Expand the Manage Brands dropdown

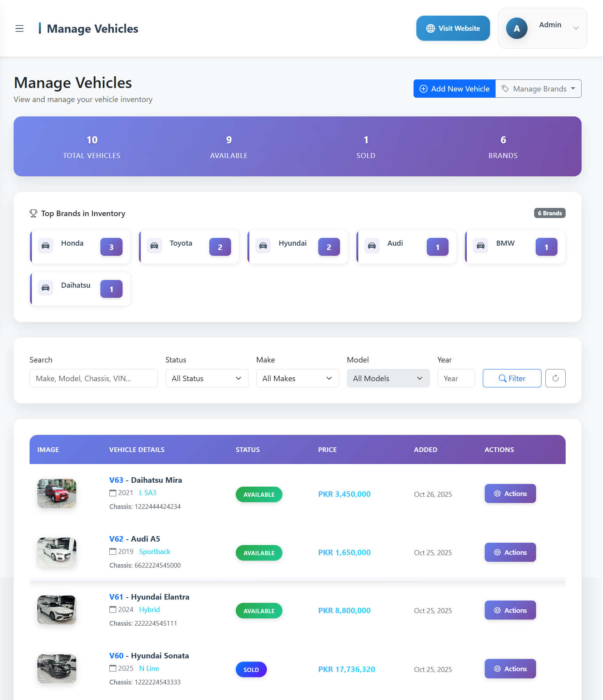click(x=538, y=89)
